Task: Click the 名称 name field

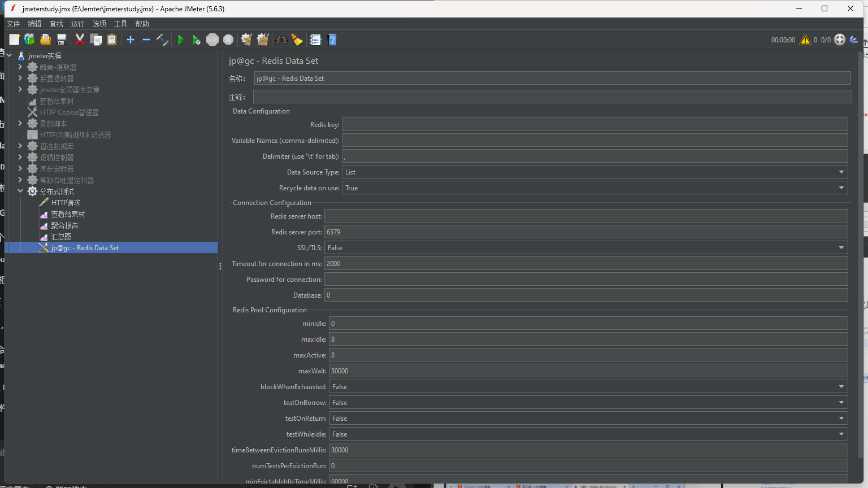Action: (x=552, y=79)
